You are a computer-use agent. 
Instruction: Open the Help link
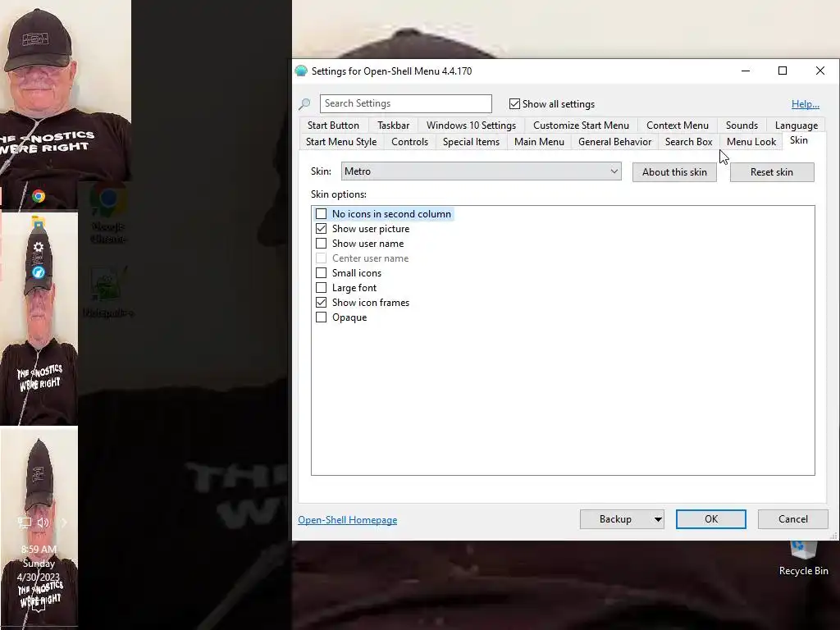click(x=806, y=104)
